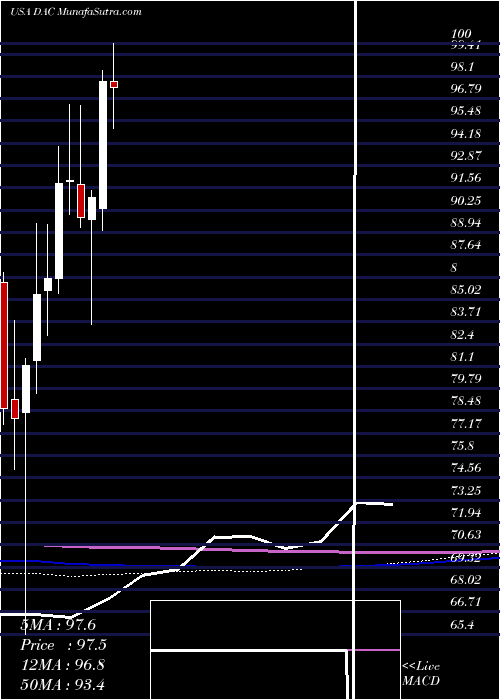Click the 79.79 price axis label
The width and height of the screenshot is (500, 700).
pos(466,379)
